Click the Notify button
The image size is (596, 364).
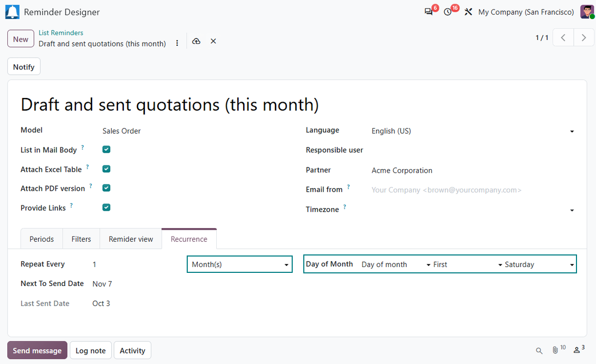click(24, 67)
